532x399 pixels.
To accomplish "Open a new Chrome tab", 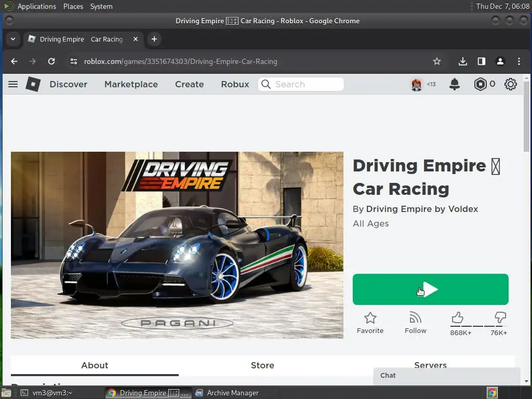I will pos(154,39).
